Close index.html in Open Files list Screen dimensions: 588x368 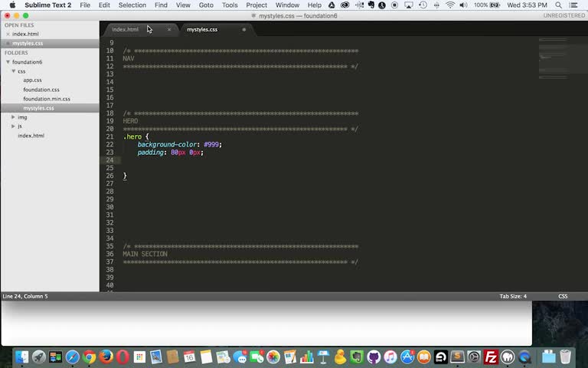8,34
